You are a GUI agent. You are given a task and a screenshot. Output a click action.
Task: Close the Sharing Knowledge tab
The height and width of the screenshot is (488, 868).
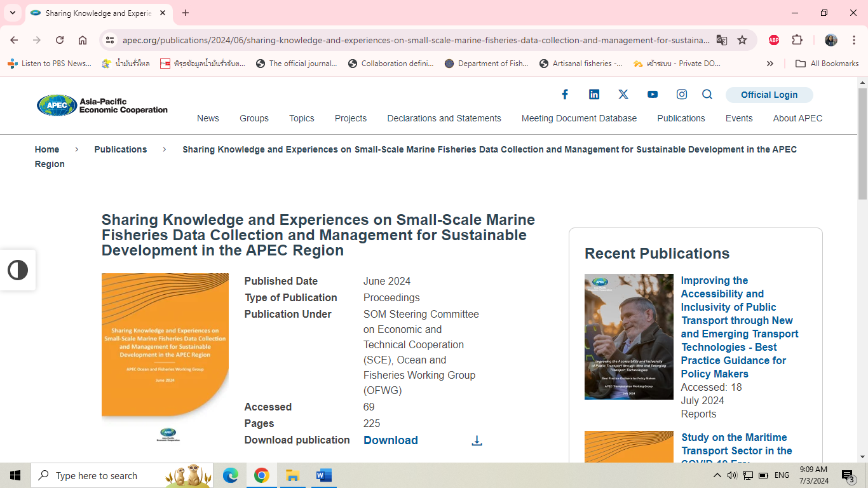pos(163,13)
